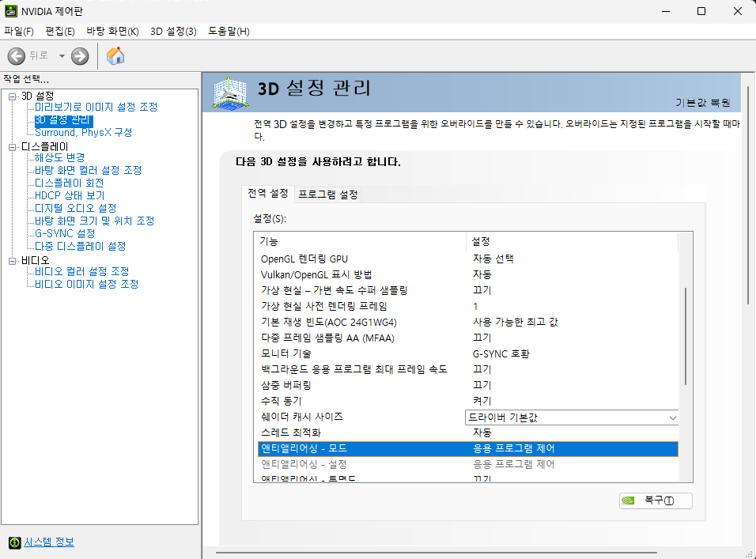Maximize the NVIDIA 제어판 window

click(x=701, y=11)
